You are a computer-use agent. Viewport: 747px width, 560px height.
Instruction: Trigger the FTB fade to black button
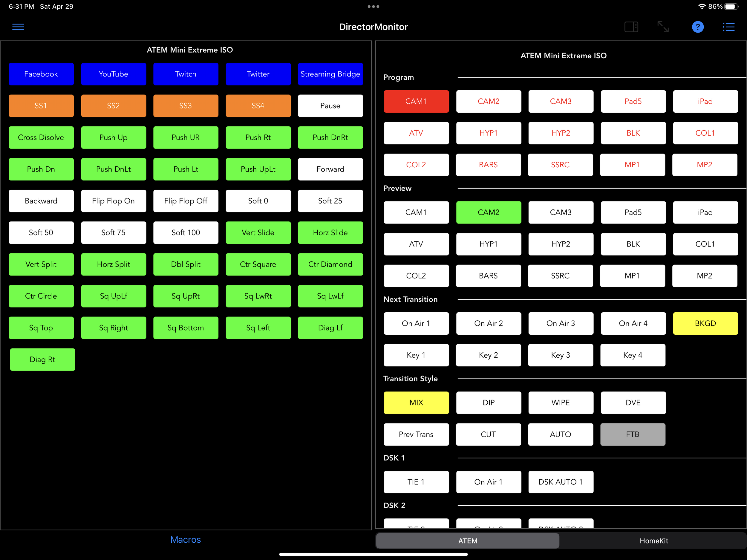pyautogui.click(x=633, y=434)
